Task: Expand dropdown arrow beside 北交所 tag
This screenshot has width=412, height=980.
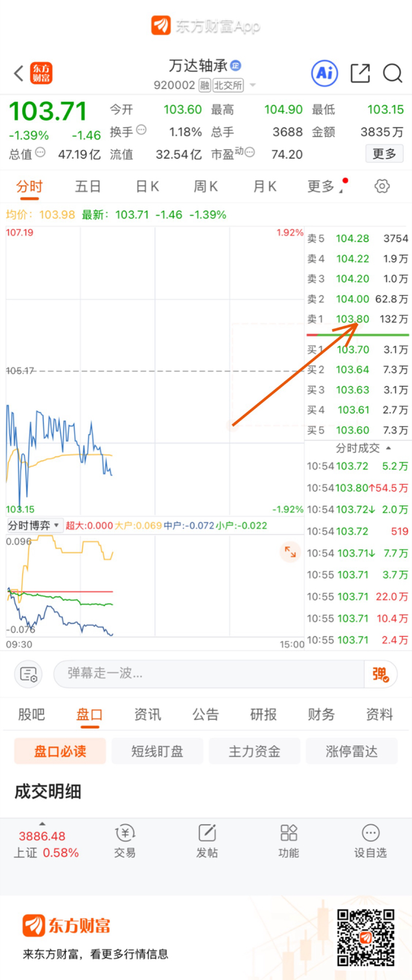Action: 253,85
